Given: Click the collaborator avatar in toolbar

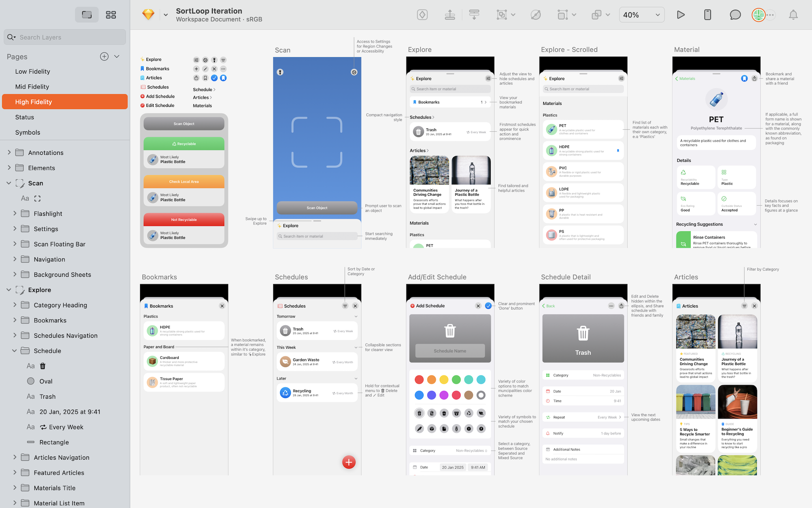Looking at the screenshot, I should click(758, 15).
